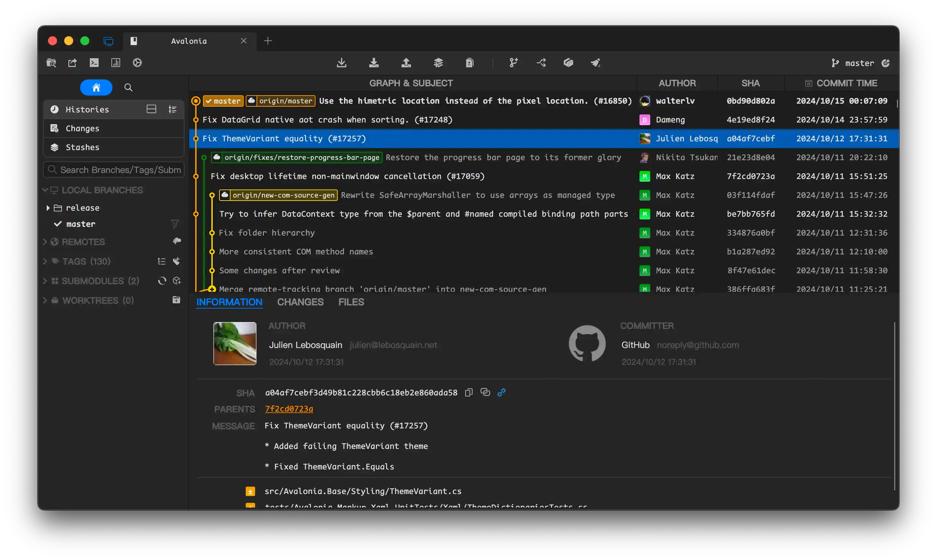937x560 pixels.
Task: Expand the SUBMODULES section
Action: click(x=45, y=281)
